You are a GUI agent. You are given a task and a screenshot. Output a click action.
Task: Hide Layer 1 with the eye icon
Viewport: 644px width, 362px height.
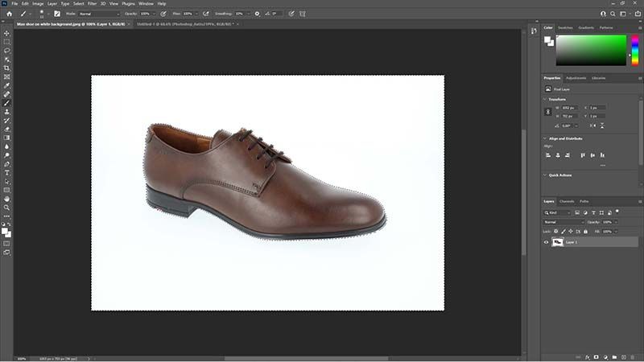(547, 241)
